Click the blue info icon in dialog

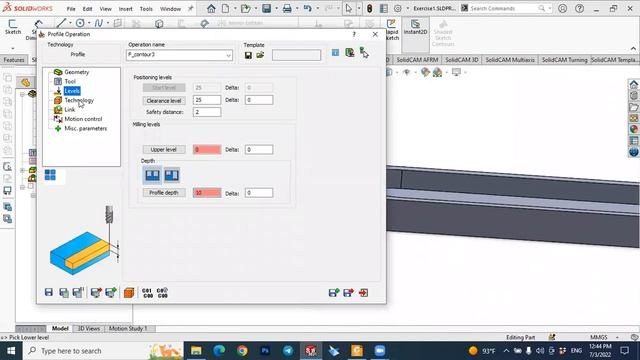point(335,53)
